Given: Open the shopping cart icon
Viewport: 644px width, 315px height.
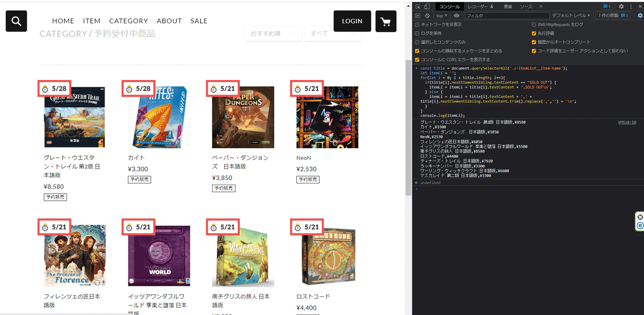Looking at the screenshot, I should (385, 21).
